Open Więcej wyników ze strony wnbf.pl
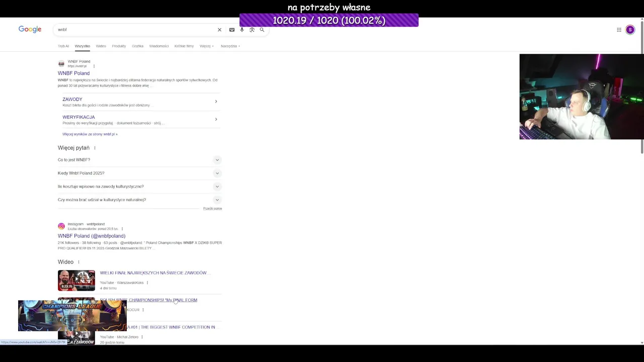 point(90,134)
